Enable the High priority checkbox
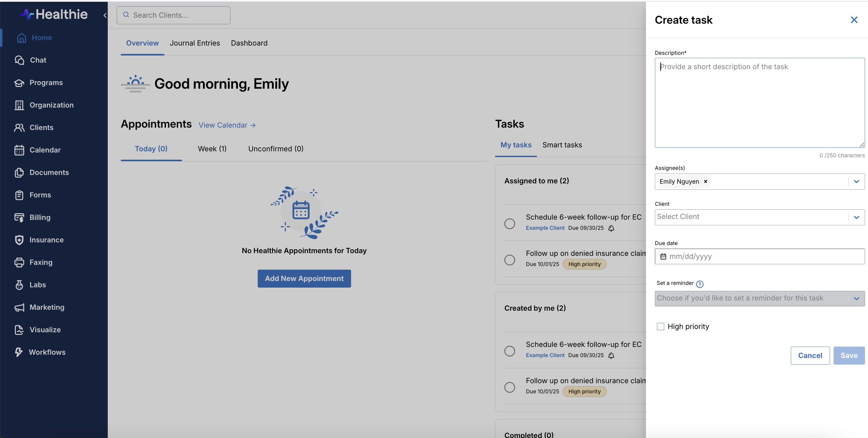This screenshot has height=438, width=868. [x=661, y=326]
